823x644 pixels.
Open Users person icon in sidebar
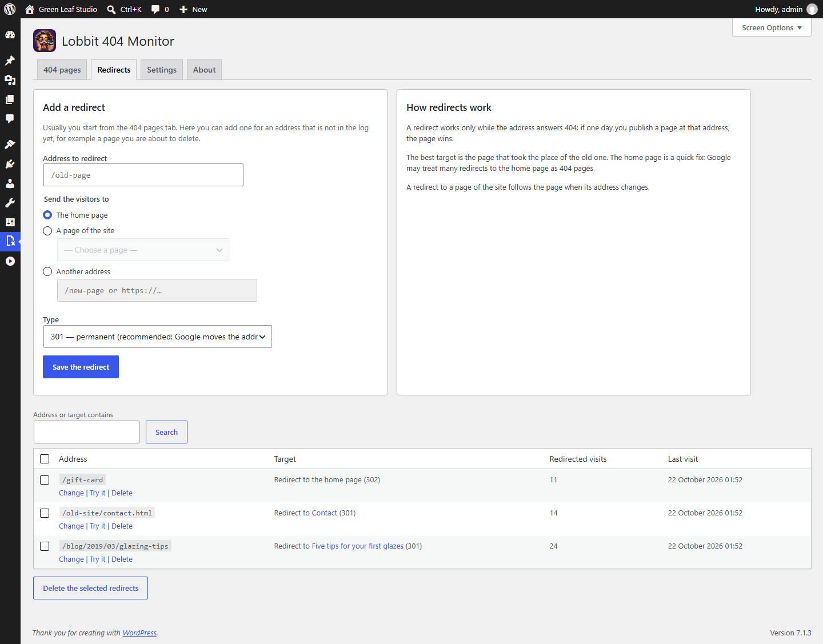pos(10,183)
